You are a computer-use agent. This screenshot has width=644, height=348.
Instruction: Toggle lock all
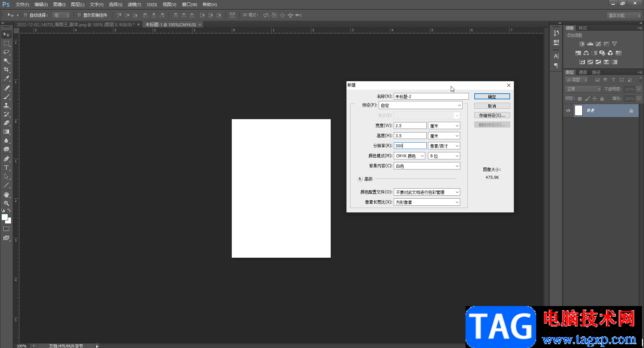click(602, 99)
